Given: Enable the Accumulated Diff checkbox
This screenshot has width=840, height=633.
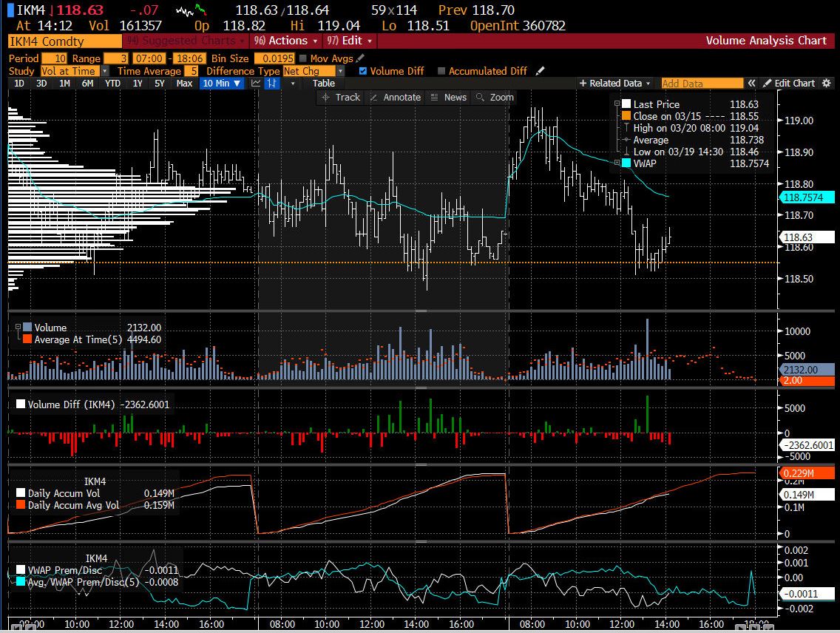Looking at the screenshot, I should point(441,71).
